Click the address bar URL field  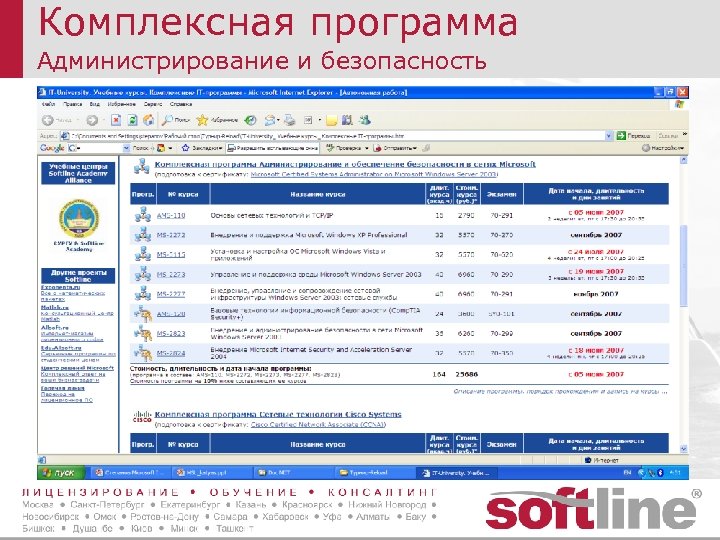point(337,135)
